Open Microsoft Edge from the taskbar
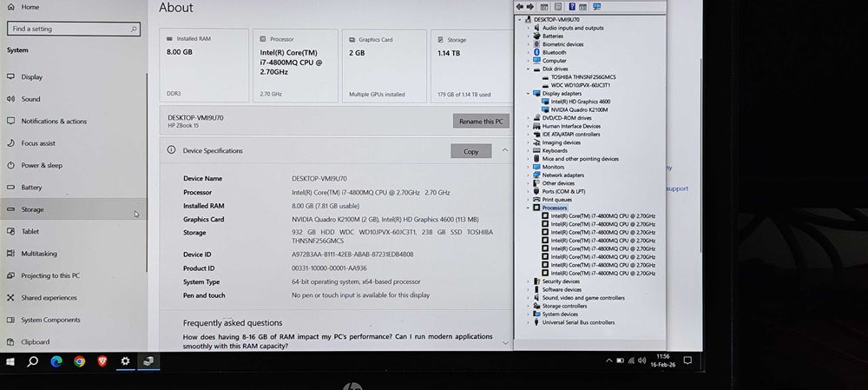868x390 pixels. click(56, 361)
